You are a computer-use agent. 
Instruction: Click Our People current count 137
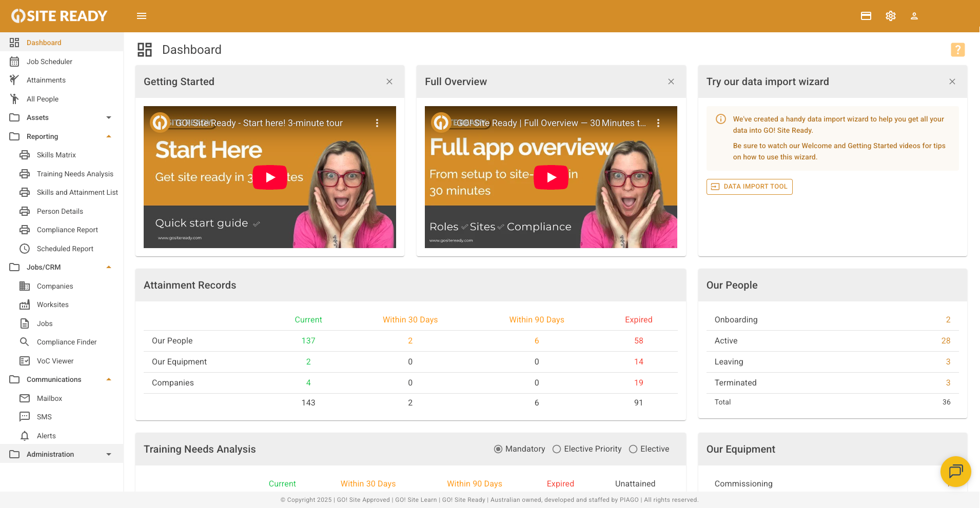coord(308,341)
